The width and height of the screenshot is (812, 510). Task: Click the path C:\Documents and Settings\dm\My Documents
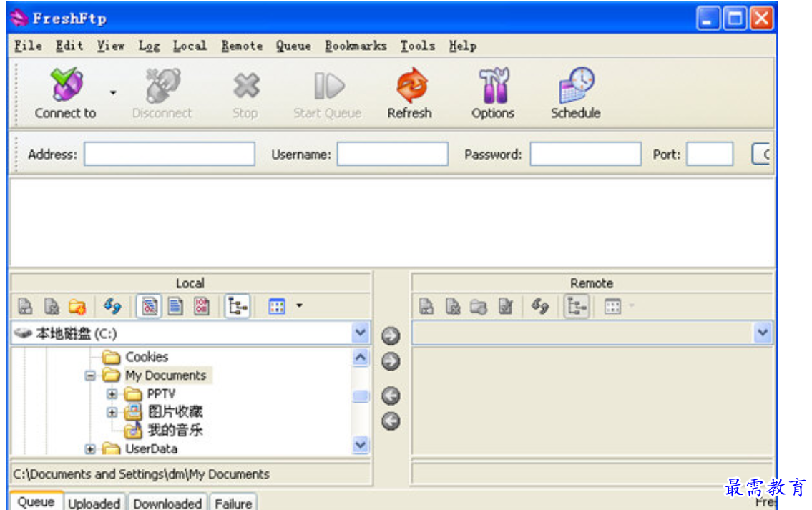[142, 474]
